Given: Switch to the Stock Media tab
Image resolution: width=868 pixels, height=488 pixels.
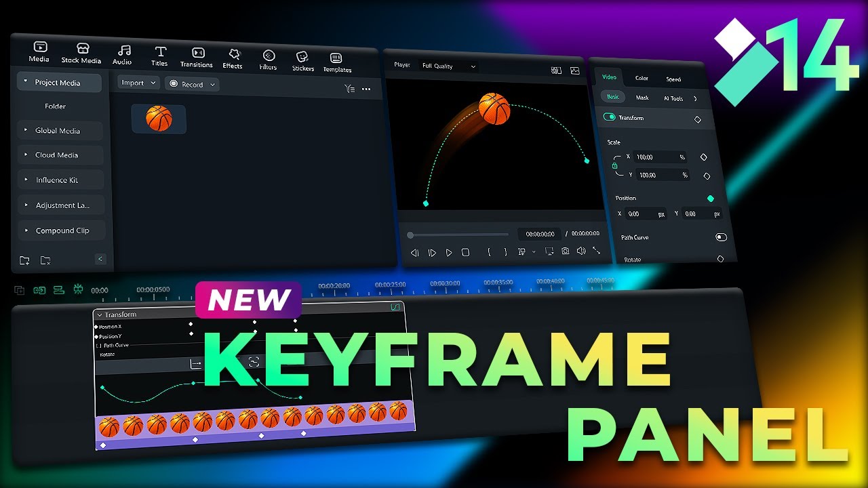Looking at the screenshot, I should (81, 52).
